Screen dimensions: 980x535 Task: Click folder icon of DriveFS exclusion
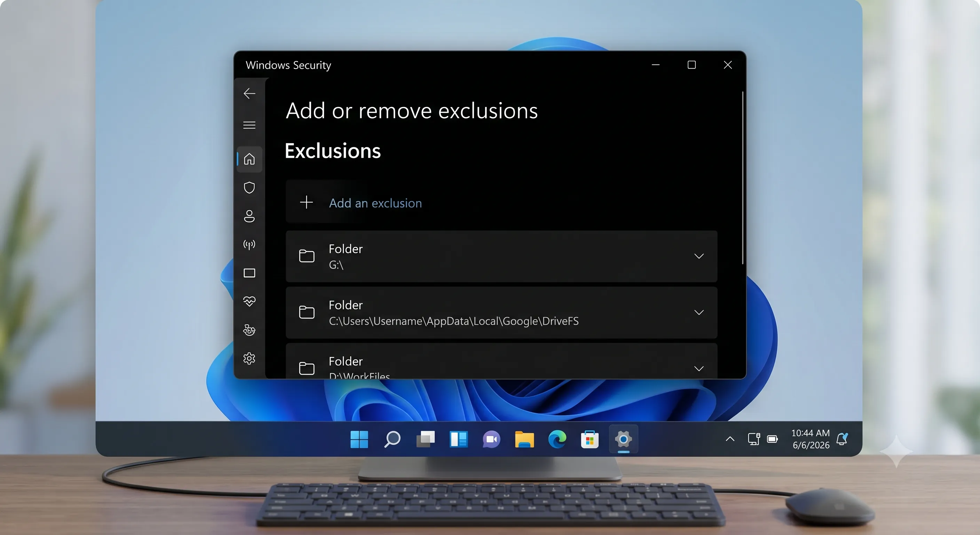307,312
